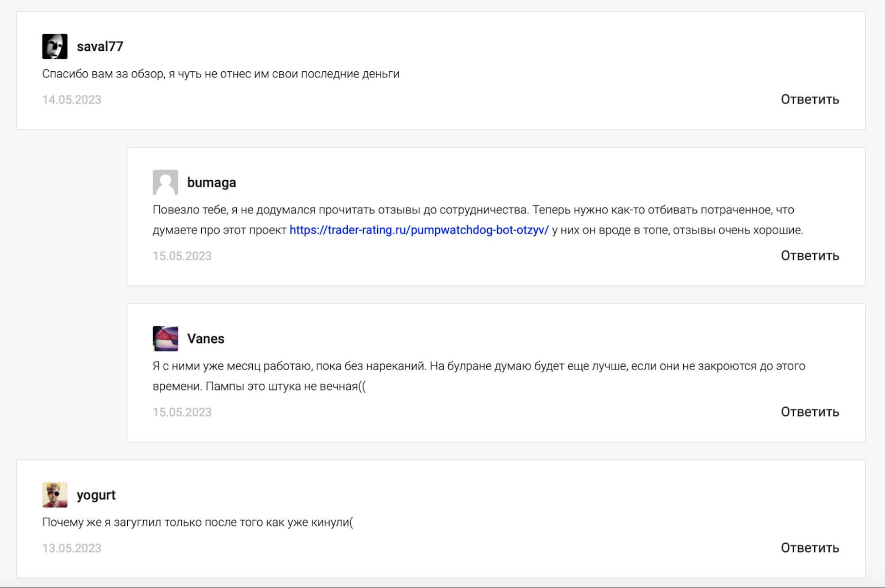The width and height of the screenshot is (885, 588).
Task: Click saval77's profile avatar
Action: (55, 46)
